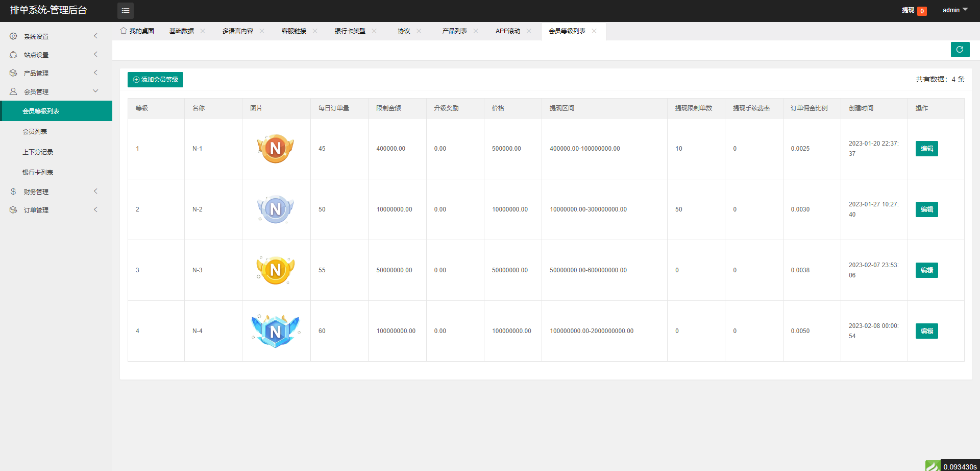Click the 添加会员等级 button
Image resolution: width=980 pixels, height=471 pixels.
(155, 80)
